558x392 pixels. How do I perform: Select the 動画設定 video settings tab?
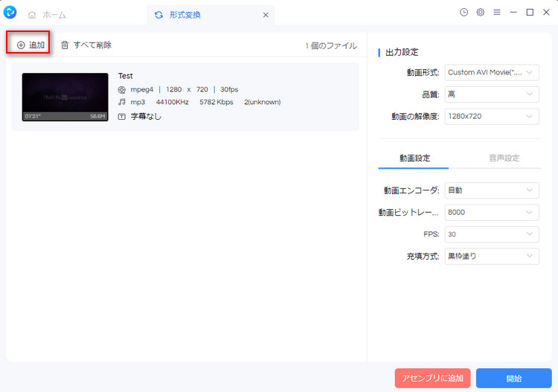tap(414, 158)
